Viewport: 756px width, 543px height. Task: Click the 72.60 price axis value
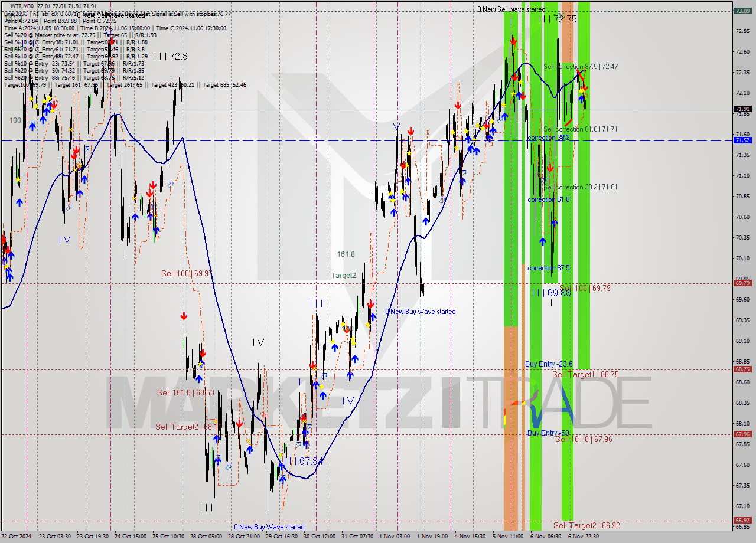[742, 51]
